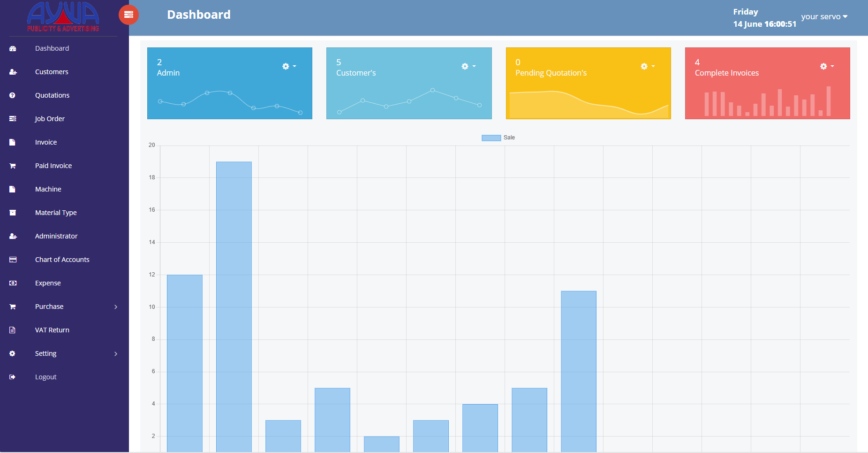Click the Logout exit icon

click(x=13, y=377)
